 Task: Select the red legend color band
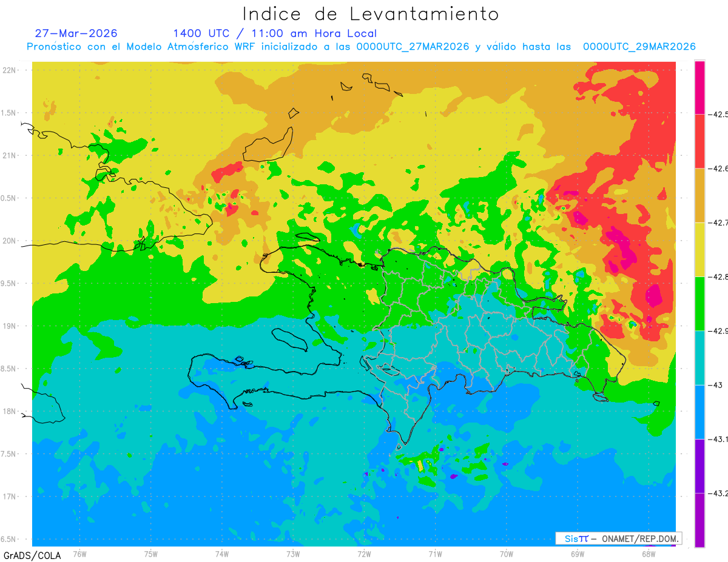click(x=699, y=141)
